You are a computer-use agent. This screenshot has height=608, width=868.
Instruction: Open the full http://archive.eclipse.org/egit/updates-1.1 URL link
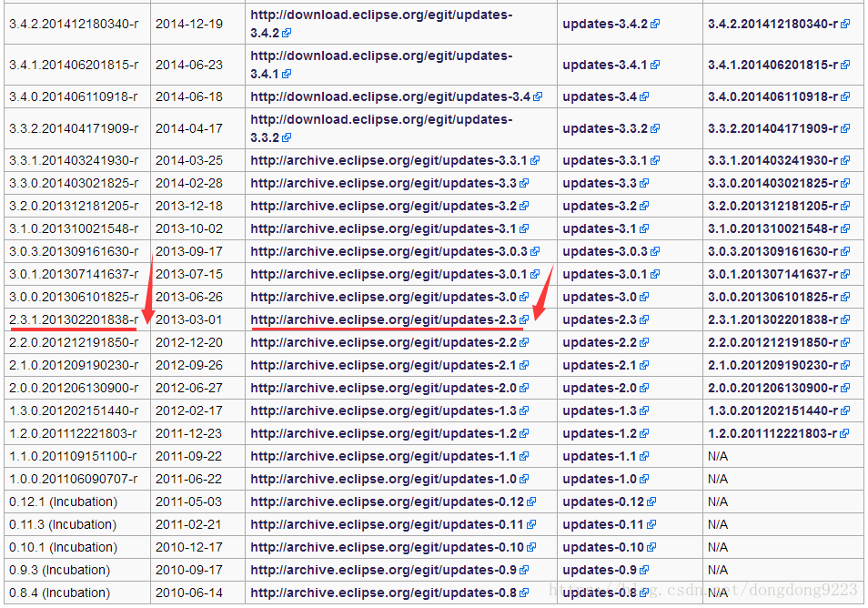tap(389, 456)
